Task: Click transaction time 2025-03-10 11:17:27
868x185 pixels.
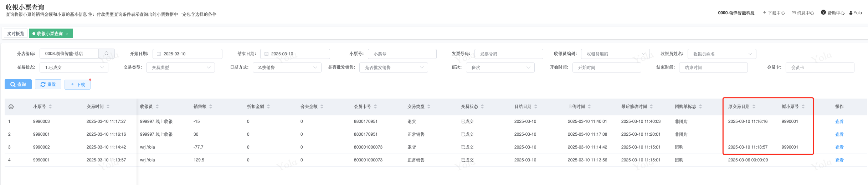Action: [106, 121]
